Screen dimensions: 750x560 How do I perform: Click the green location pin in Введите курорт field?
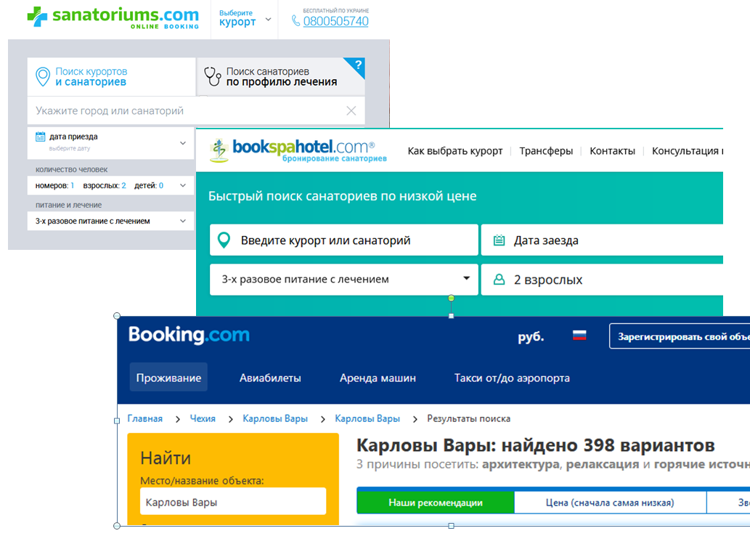coord(224,240)
